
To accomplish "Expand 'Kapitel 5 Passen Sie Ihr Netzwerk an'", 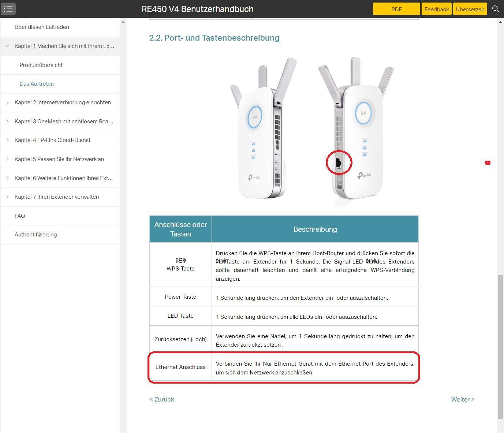I will [x=7, y=159].
